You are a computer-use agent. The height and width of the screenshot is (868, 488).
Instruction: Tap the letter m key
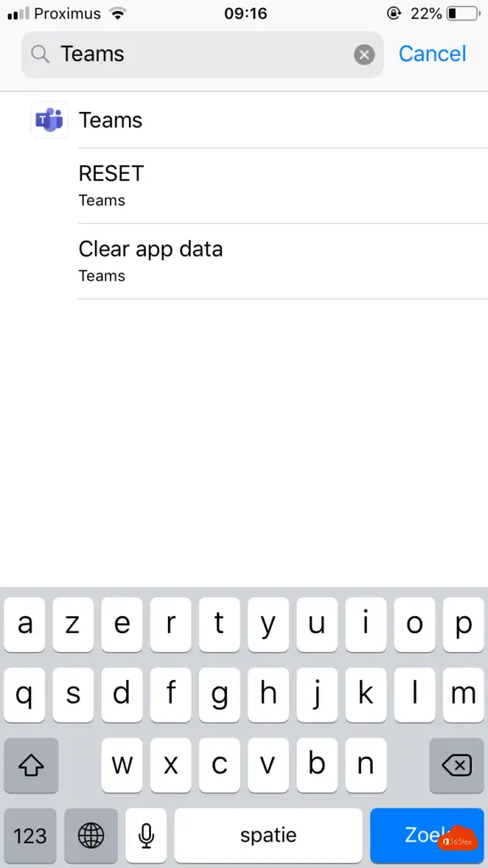point(463,695)
